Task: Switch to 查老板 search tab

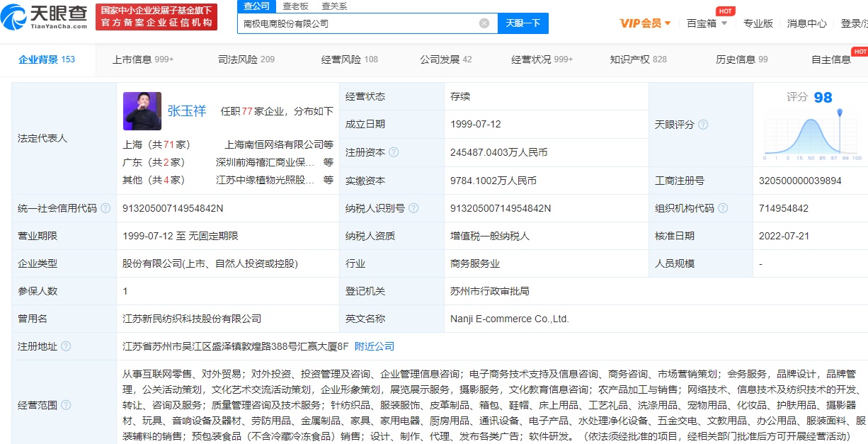Action: (295, 6)
